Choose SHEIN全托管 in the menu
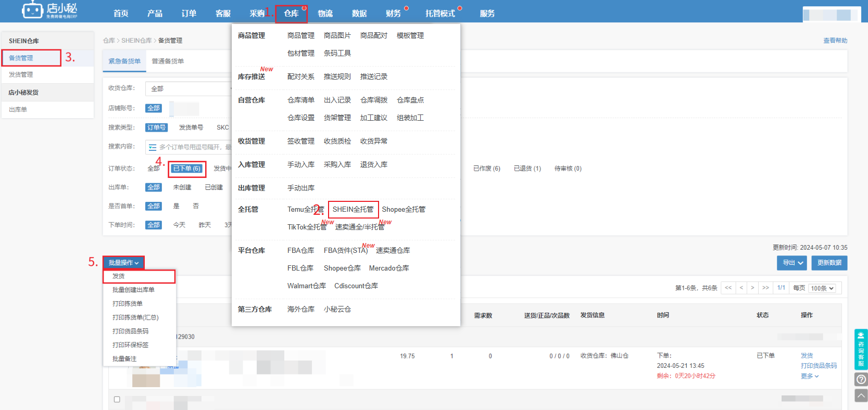This screenshot has height=410, width=868. 353,209
